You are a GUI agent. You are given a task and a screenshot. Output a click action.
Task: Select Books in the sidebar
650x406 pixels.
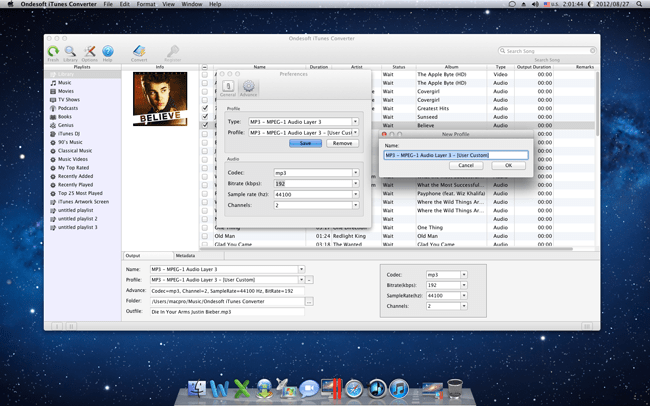[65, 117]
